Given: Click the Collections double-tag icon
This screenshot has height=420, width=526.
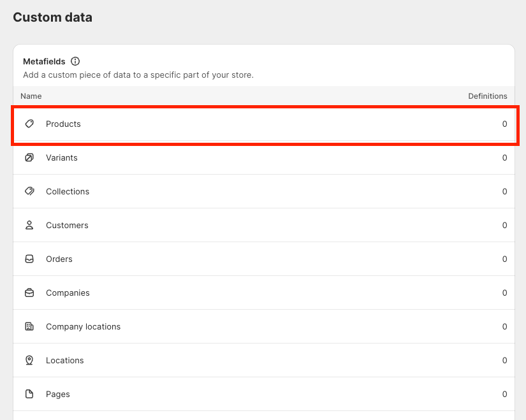Looking at the screenshot, I should click(29, 191).
